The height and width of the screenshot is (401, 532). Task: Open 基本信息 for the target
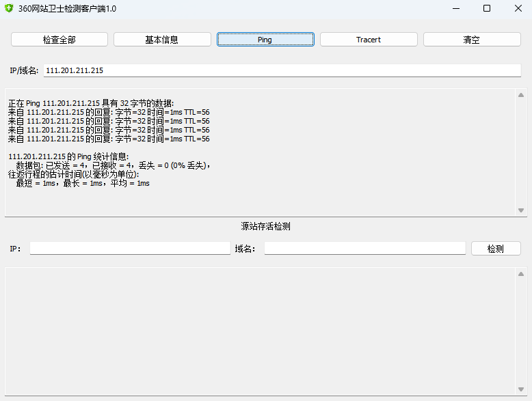point(162,40)
